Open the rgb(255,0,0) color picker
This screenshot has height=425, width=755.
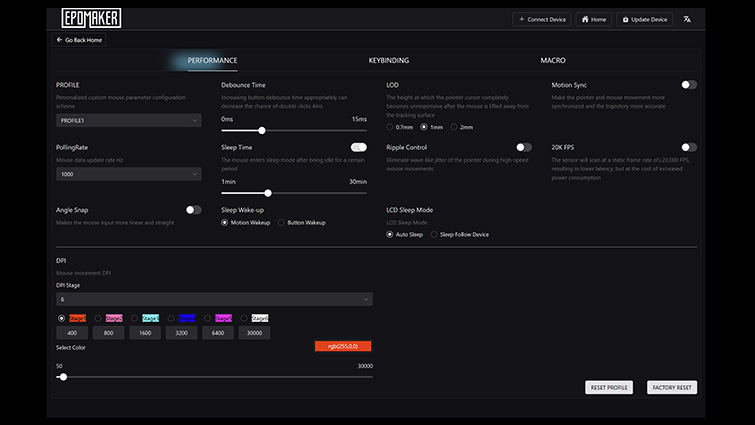coord(343,346)
